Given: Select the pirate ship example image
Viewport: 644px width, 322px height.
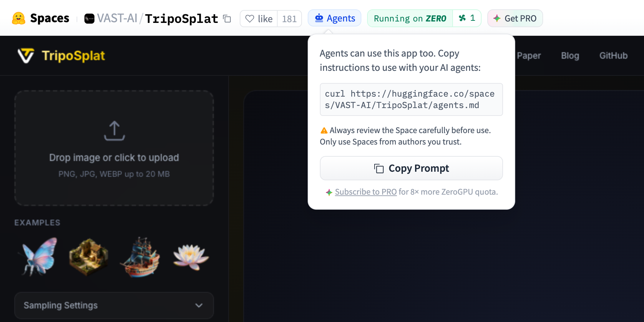Looking at the screenshot, I should (x=140, y=257).
